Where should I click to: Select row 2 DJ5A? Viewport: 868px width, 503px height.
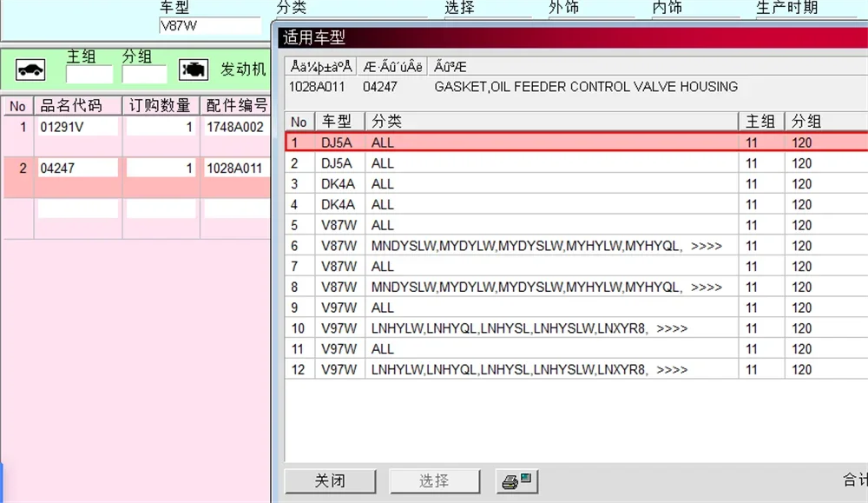[x=576, y=163]
